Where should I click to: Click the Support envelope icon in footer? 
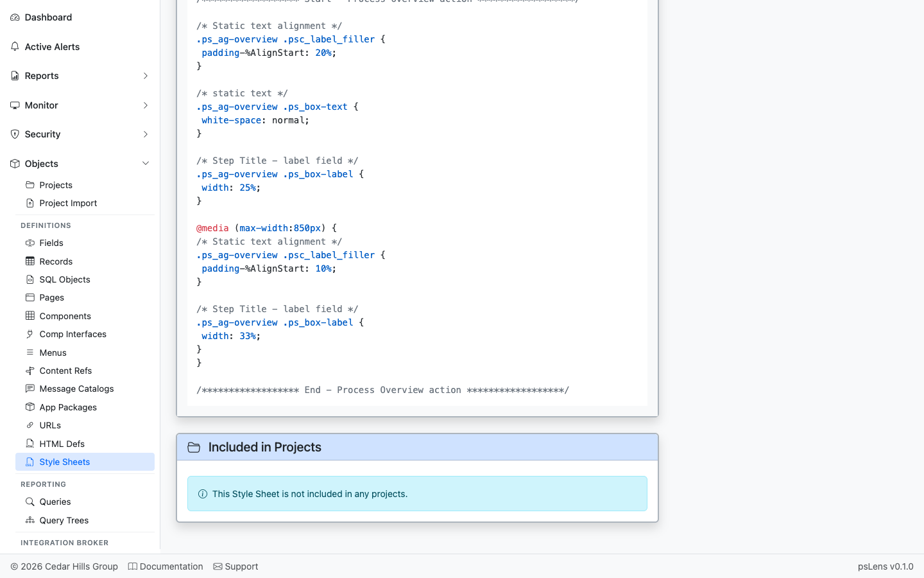click(218, 566)
